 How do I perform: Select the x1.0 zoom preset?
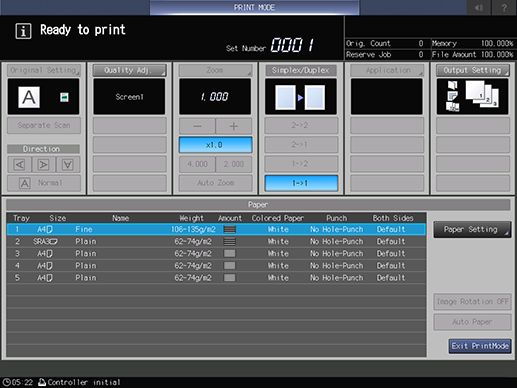click(x=215, y=145)
